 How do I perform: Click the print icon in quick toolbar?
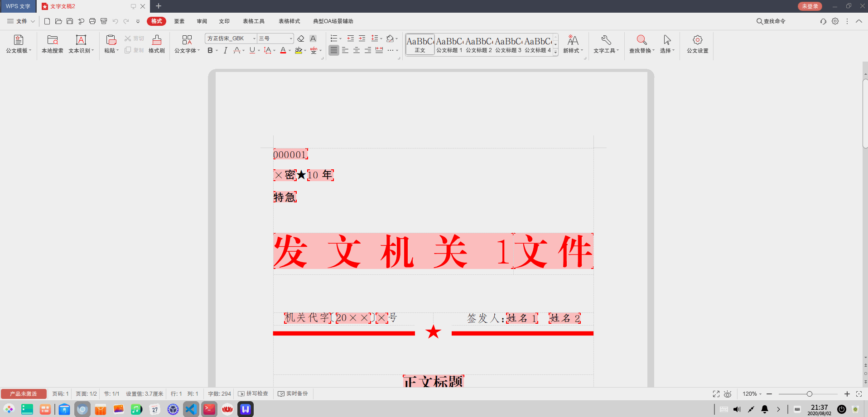(x=92, y=21)
